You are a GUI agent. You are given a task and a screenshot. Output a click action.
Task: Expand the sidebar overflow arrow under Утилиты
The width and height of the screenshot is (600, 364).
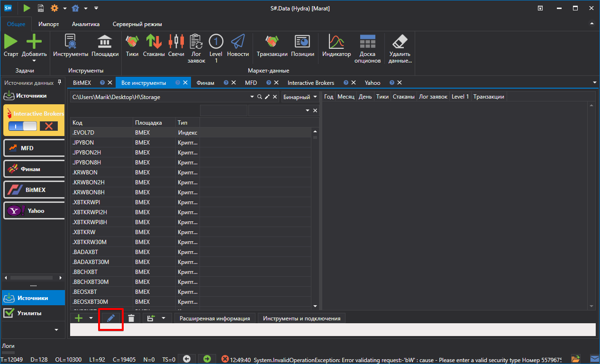(56, 329)
